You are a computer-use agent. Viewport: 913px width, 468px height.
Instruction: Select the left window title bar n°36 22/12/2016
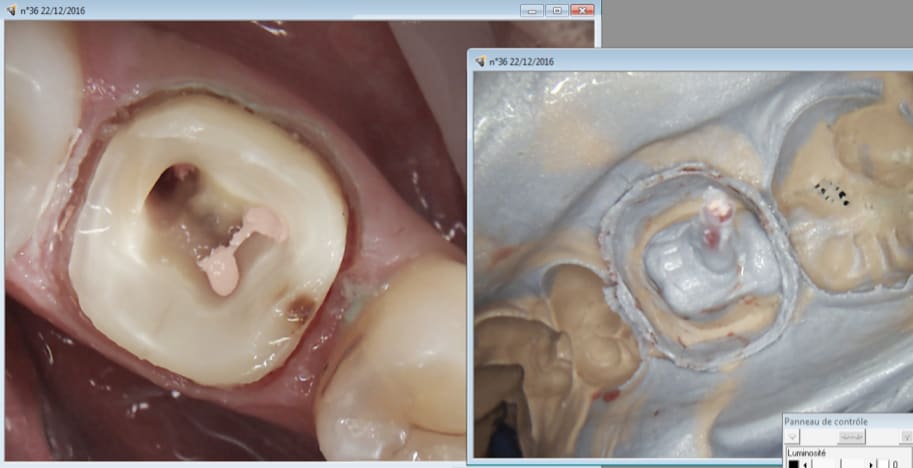250,10
